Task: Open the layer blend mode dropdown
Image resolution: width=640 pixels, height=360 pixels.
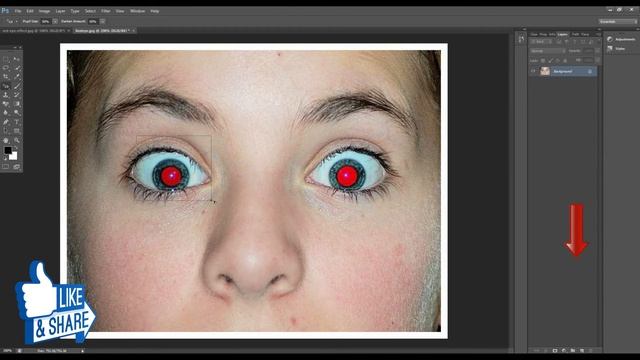Action: (547, 51)
